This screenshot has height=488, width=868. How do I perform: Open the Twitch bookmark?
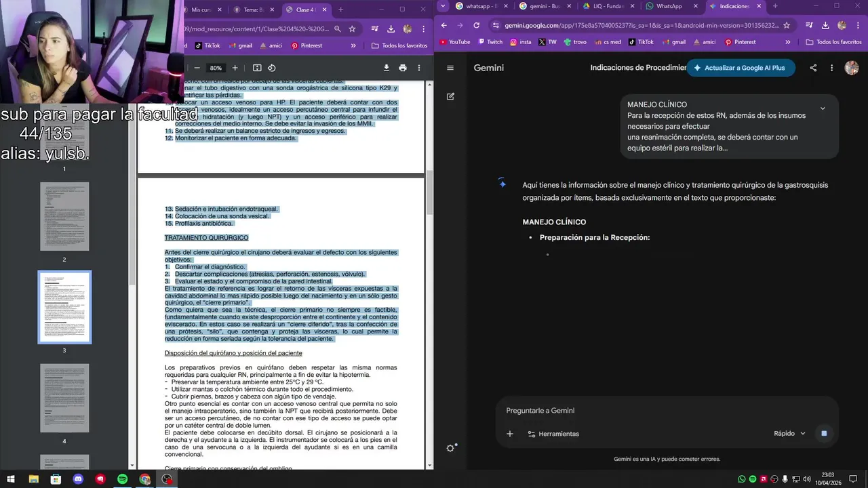click(489, 42)
